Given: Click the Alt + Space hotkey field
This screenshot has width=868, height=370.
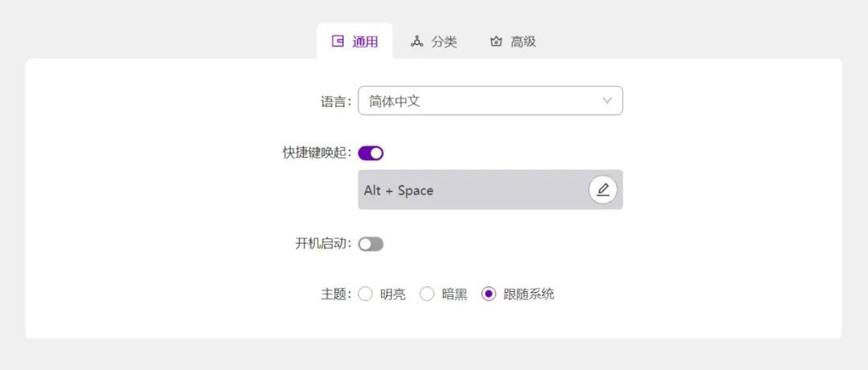Looking at the screenshot, I should pos(470,190).
